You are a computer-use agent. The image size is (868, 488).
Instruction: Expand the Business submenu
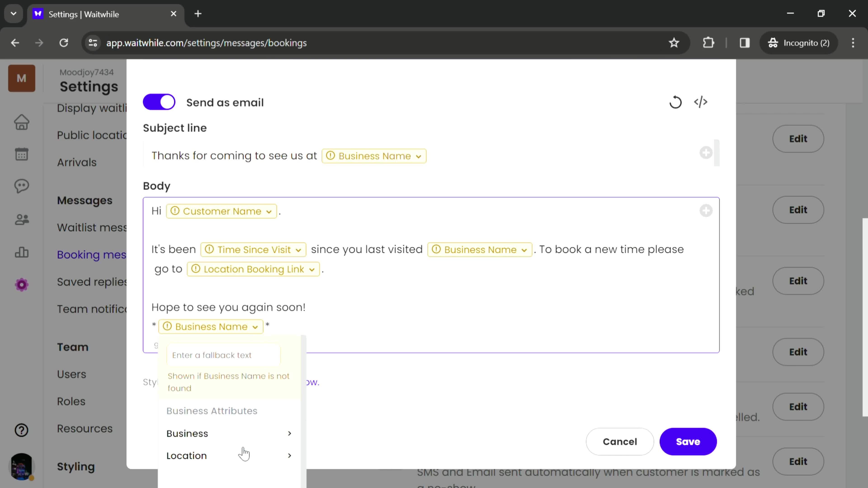click(x=229, y=434)
